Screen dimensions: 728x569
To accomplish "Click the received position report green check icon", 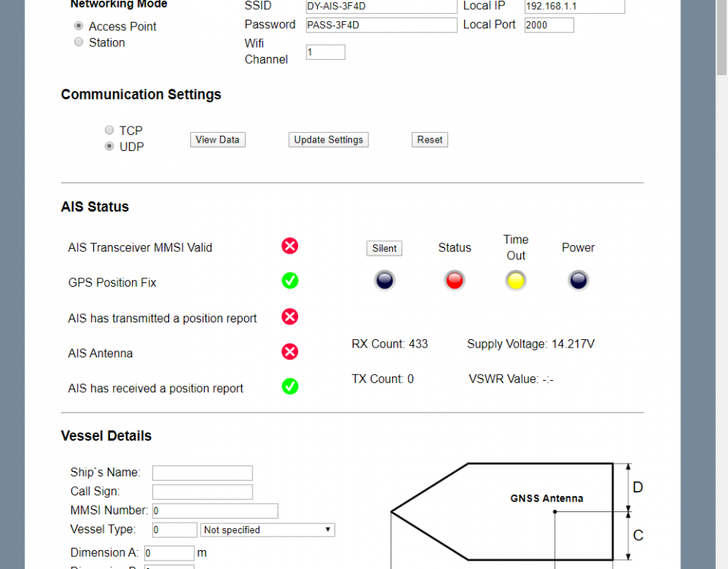I will coord(290,386).
